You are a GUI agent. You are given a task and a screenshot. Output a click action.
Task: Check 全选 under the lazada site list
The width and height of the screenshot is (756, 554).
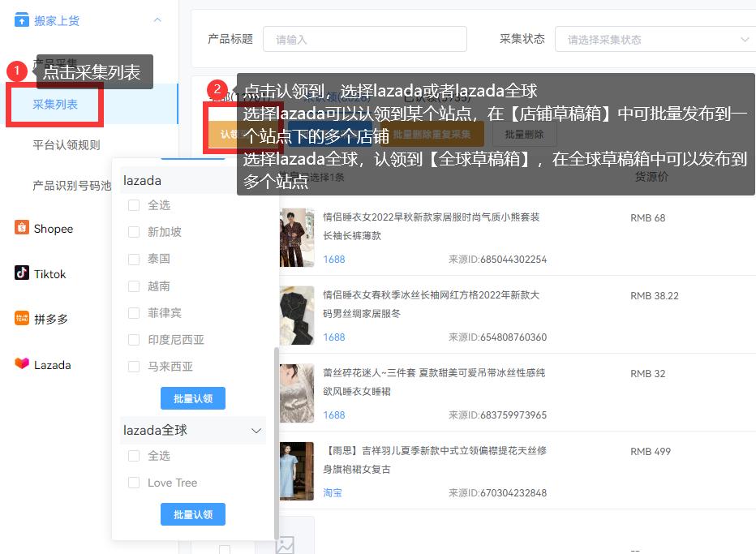point(133,205)
